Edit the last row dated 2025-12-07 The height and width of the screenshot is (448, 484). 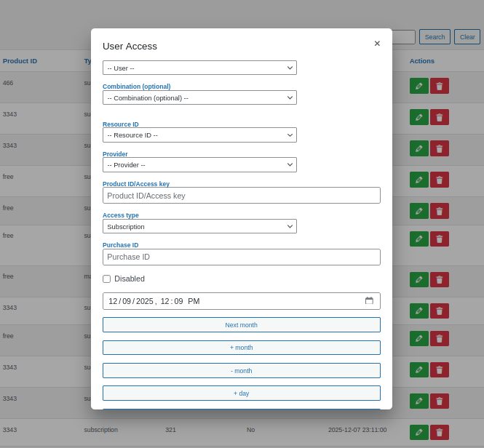pyautogui.click(x=418, y=433)
